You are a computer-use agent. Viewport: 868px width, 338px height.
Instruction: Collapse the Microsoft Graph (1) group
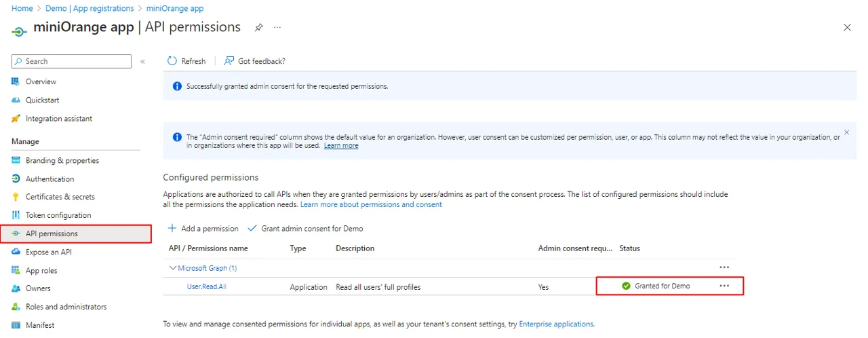point(172,268)
